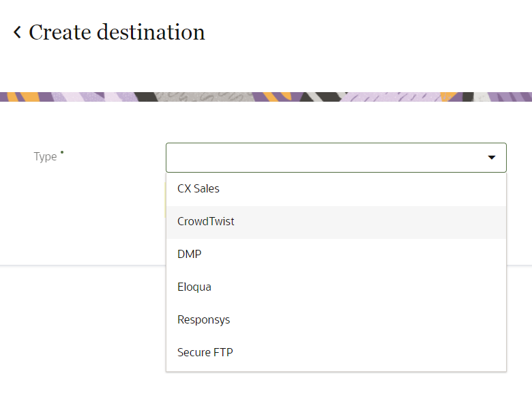532x402 pixels.
Task: Collapse the Type list using the caret
Action: [x=491, y=158]
